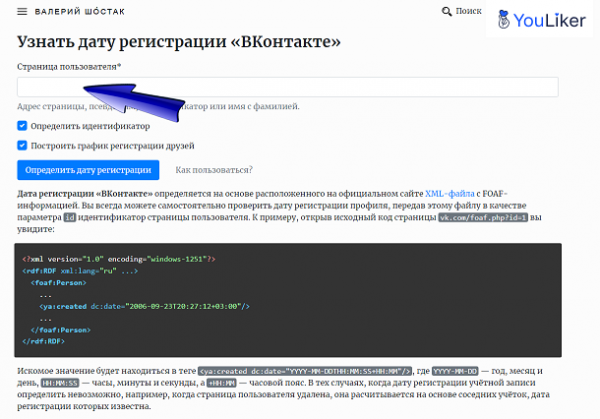Click the page heading Узнать дату регистрации

pyautogui.click(x=179, y=42)
